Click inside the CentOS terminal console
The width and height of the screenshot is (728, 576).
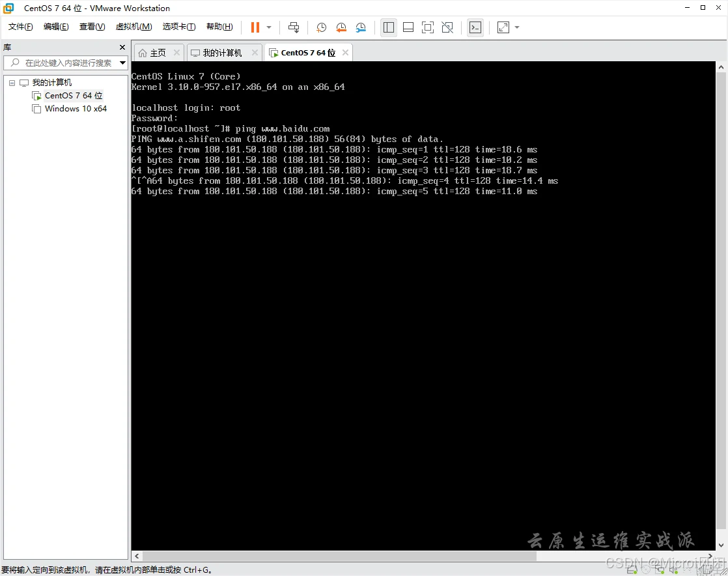pyautogui.click(x=423, y=306)
